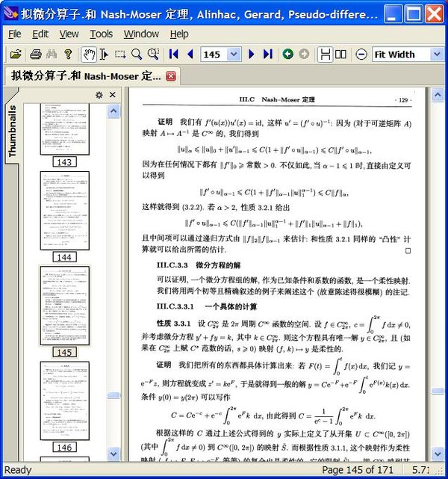Viewport: 448px width, 479px height.
Task: Go to the previous page
Action: (190, 55)
